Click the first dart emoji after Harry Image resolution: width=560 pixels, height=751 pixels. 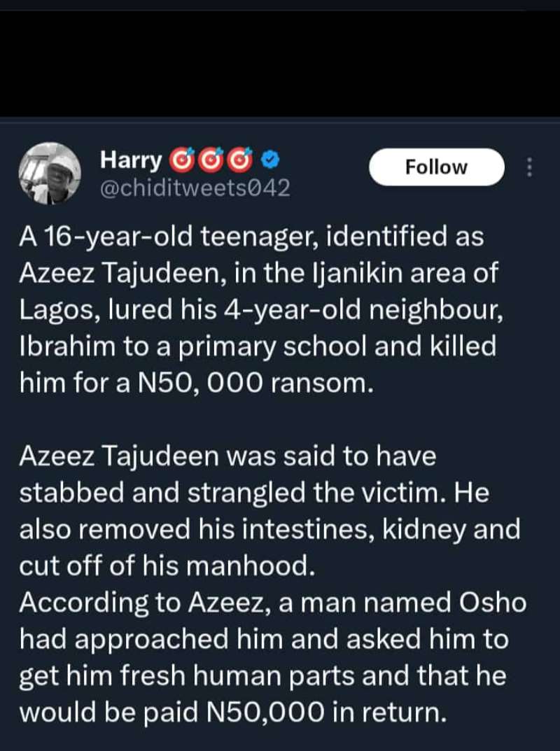point(179,161)
